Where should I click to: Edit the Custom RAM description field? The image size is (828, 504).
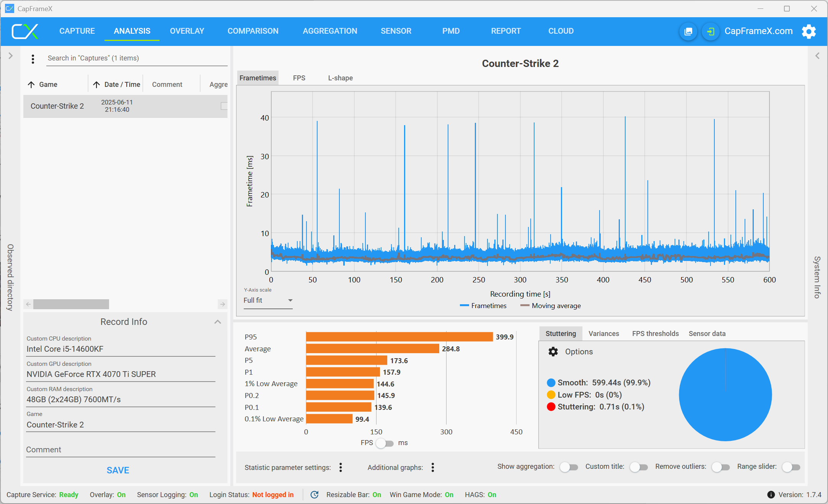(121, 400)
